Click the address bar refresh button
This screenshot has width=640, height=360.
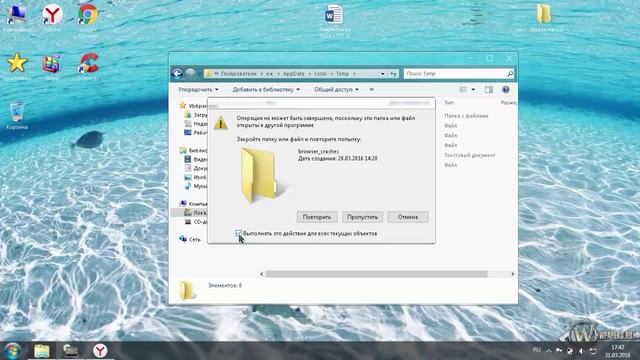coord(393,74)
